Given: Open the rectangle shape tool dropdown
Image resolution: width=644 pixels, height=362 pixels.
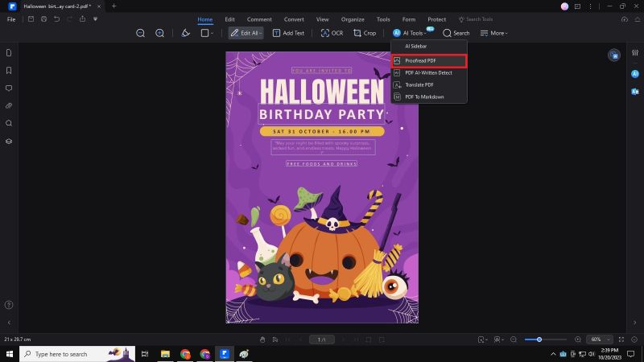Looking at the screenshot, I should (x=207, y=33).
